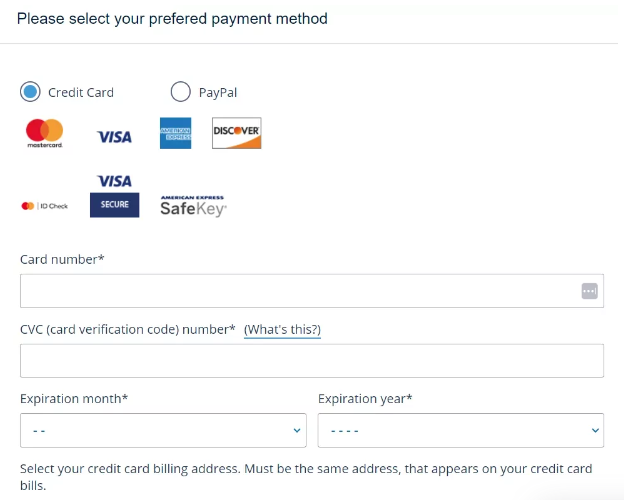Click the "Credit Card" label text
624x500 pixels.
(x=81, y=92)
